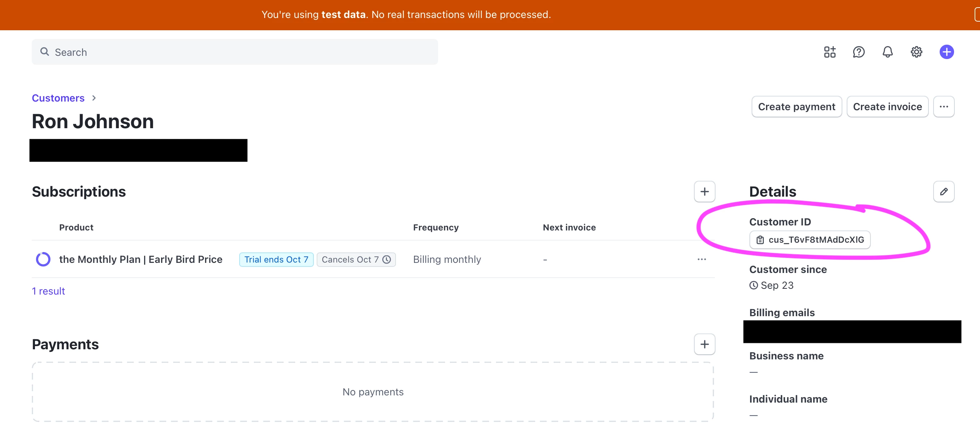Click the breadcrumb chevron after Customers
The height and width of the screenshot is (435, 980).
[94, 98]
